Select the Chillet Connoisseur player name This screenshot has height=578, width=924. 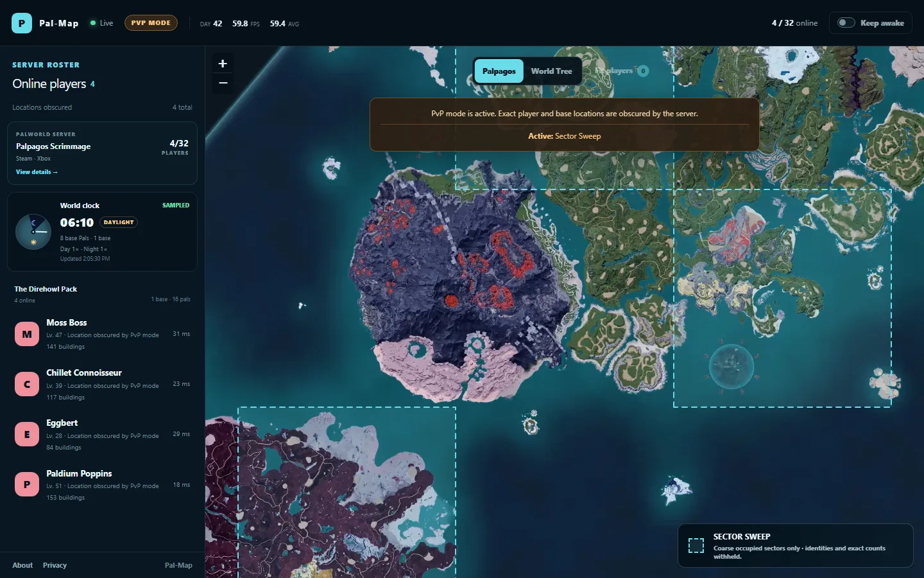(83, 372)
